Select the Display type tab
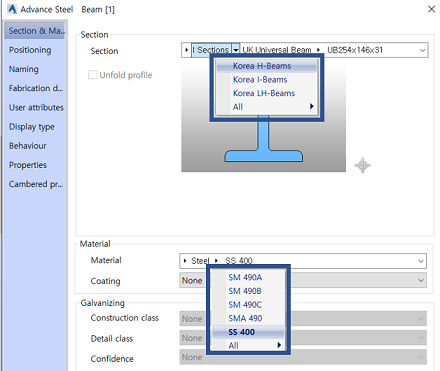Screen dimensions: 440x371 pyautogui.click(x=31, y=127)
